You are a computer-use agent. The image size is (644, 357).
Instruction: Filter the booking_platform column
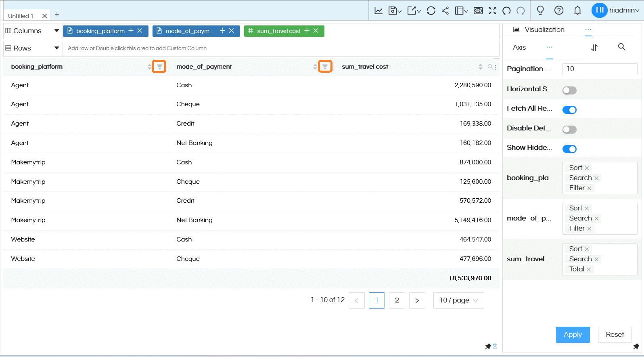pos(159,67)
